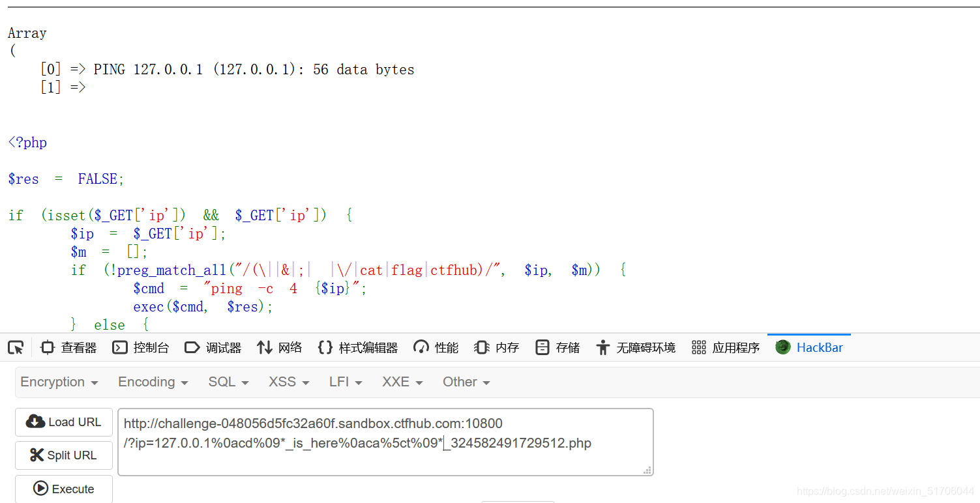Click the Console tab's terminal icon
The width and height of the screenshot is (980, 503).
coord(120,348)
